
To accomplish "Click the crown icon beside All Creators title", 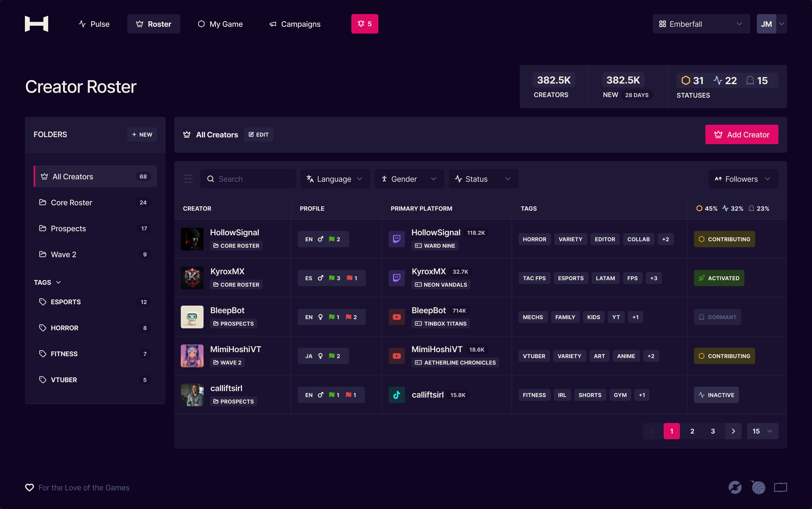I will coord(187,135).
